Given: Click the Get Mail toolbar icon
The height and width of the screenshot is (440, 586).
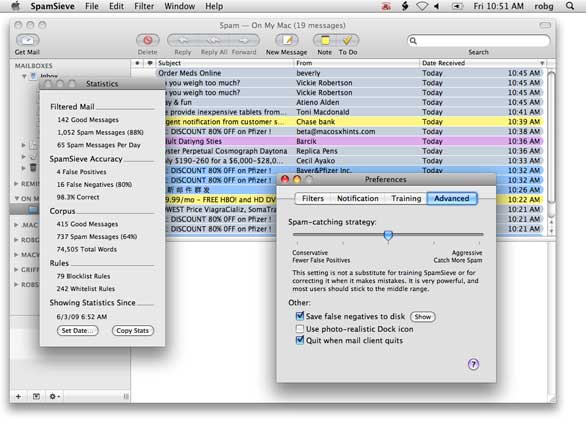Looking at the screenshot, I should 27,40.
